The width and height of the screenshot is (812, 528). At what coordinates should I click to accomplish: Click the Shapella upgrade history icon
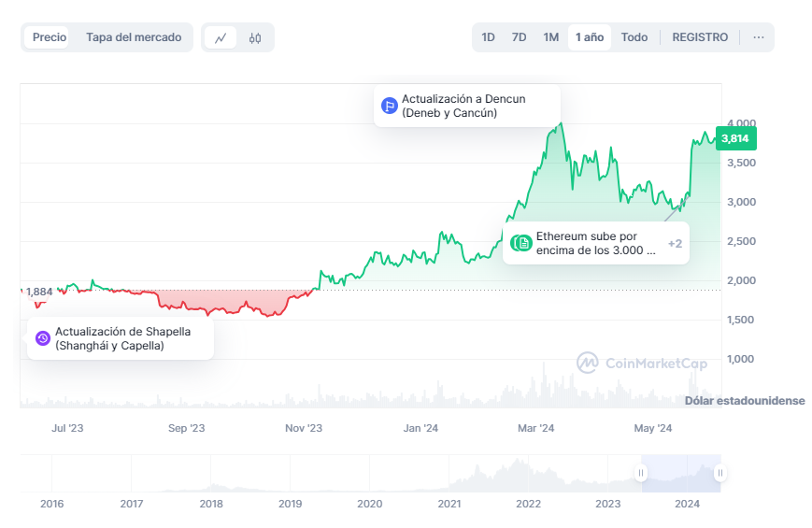pos(43,338)
